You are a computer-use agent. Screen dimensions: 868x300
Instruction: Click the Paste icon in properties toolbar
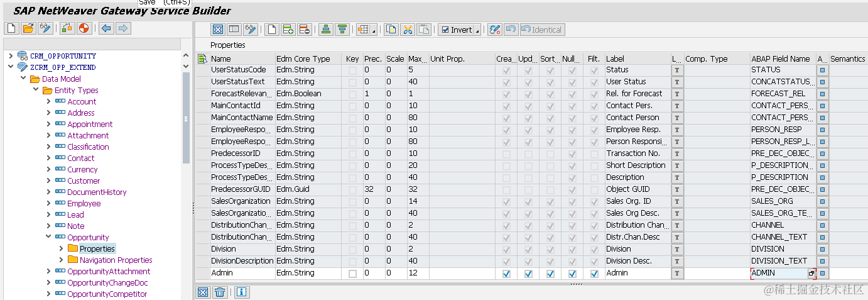click(424, 30)
